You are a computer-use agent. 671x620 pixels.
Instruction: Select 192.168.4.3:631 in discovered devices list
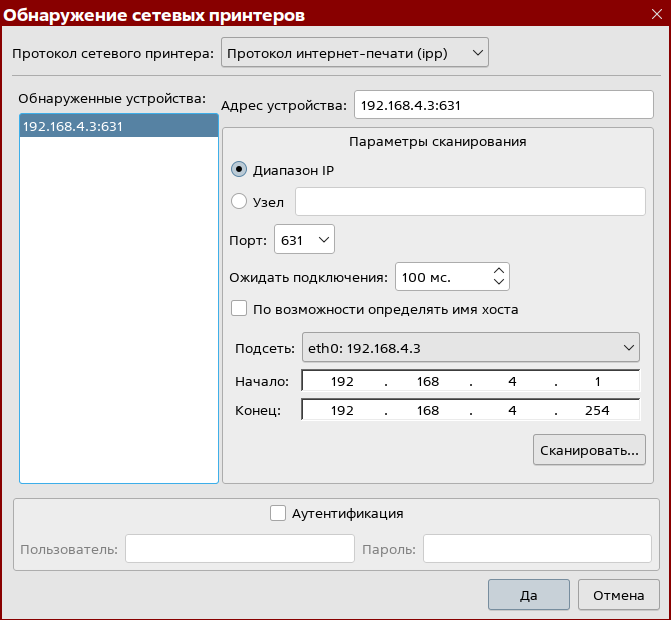click(119, 126)
